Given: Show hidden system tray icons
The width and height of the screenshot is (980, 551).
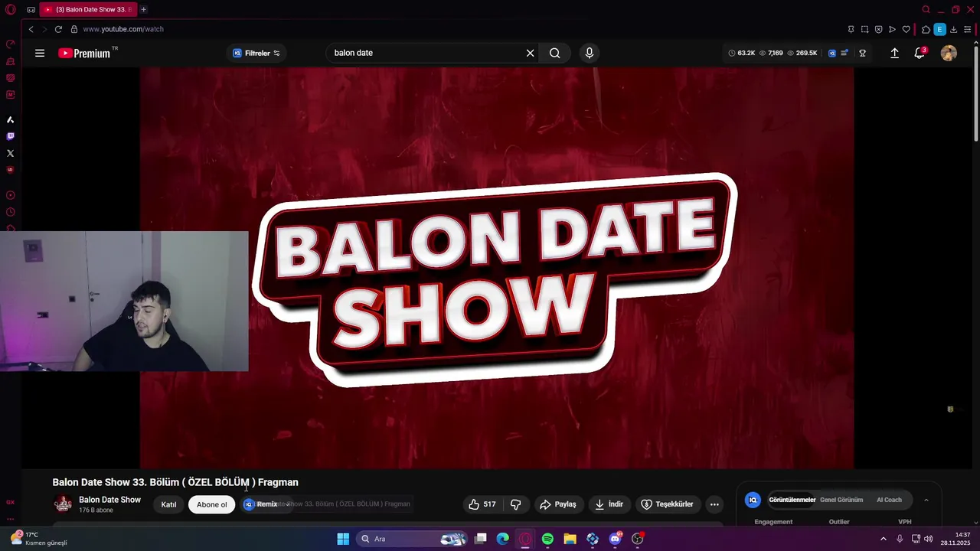Looking at the screenshot, I should click(x=883, y=539).
